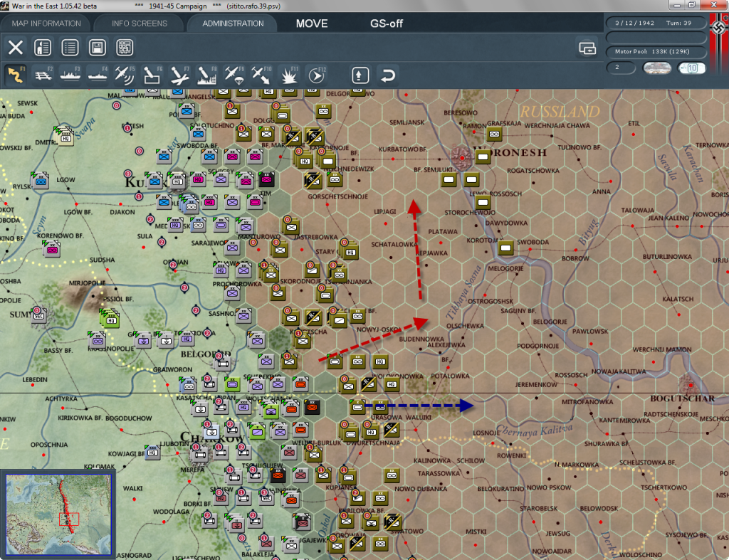Select Soviet unit next to GRAFSKAJA
This screenshot has width=729, height=560.
[494, 134]
